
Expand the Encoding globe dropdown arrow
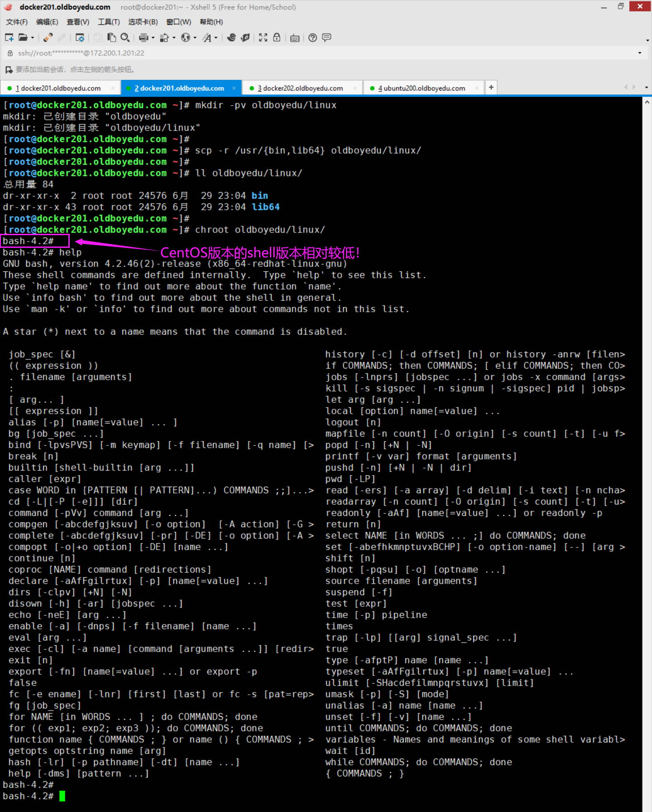(195, 38)
